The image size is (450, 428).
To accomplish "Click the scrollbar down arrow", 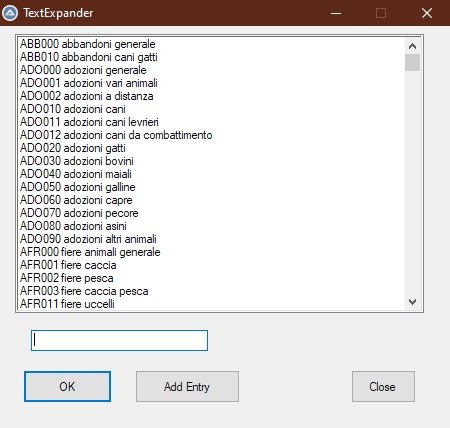I will coord(412,302).
